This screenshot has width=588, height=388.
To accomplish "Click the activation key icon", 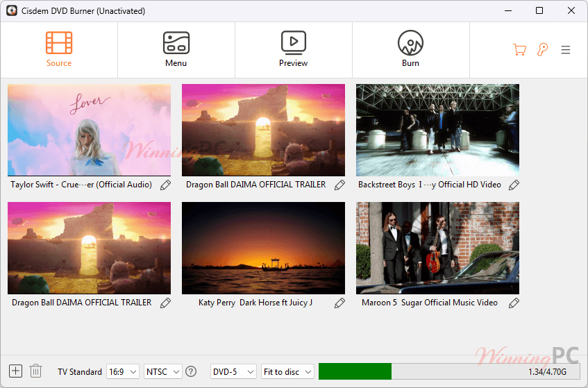I will [542, 49].
